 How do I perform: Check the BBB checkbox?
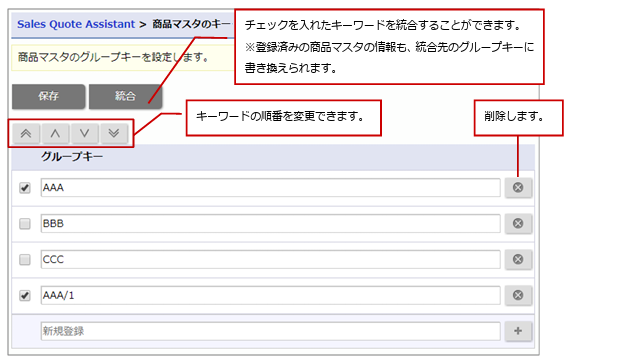pyautogui.click(x=25, y=224)
